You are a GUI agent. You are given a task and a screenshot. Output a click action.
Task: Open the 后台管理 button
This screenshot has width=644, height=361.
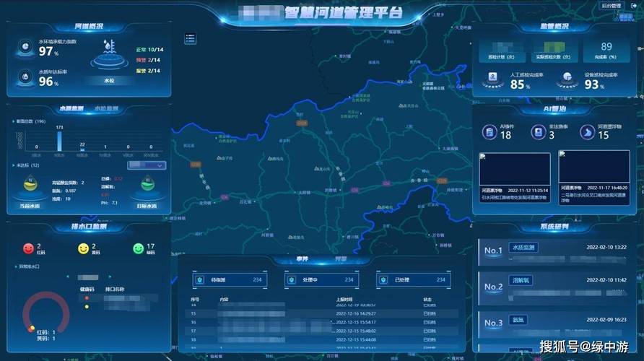612,6
